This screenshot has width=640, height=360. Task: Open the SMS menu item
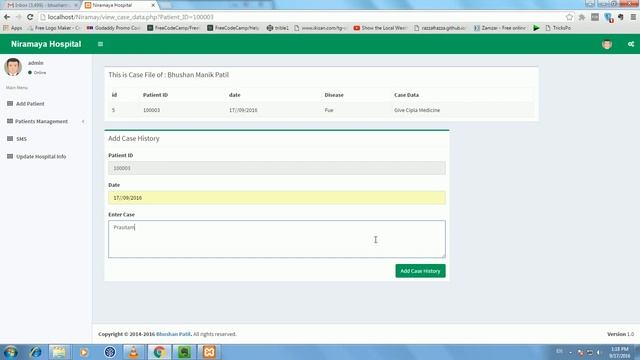21,139
